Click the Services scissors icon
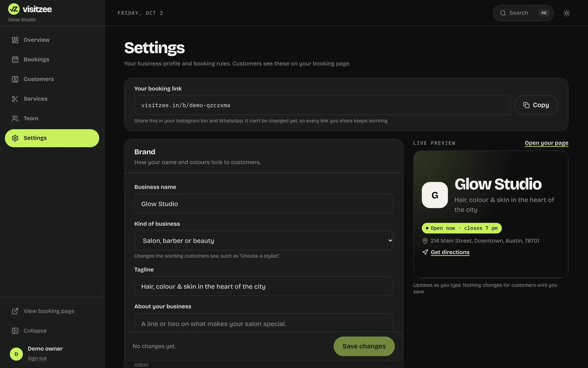This screenshot has width=588, height=368. (15, 99)
